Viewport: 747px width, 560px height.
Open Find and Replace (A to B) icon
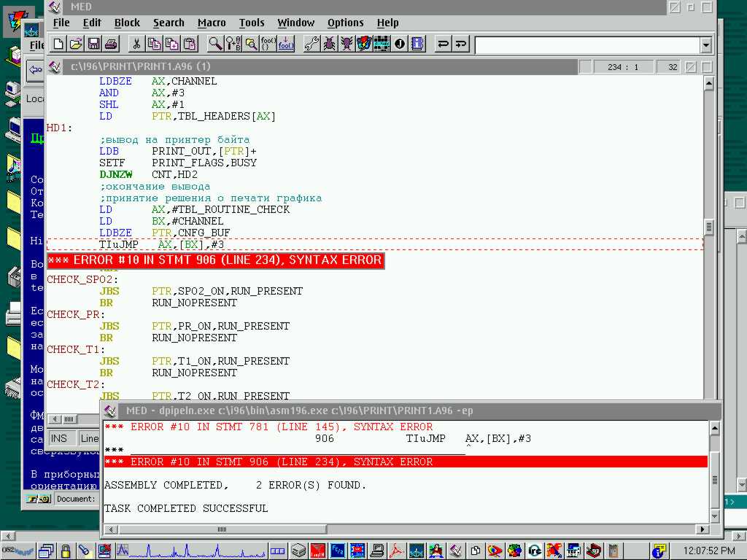[233, 44]
